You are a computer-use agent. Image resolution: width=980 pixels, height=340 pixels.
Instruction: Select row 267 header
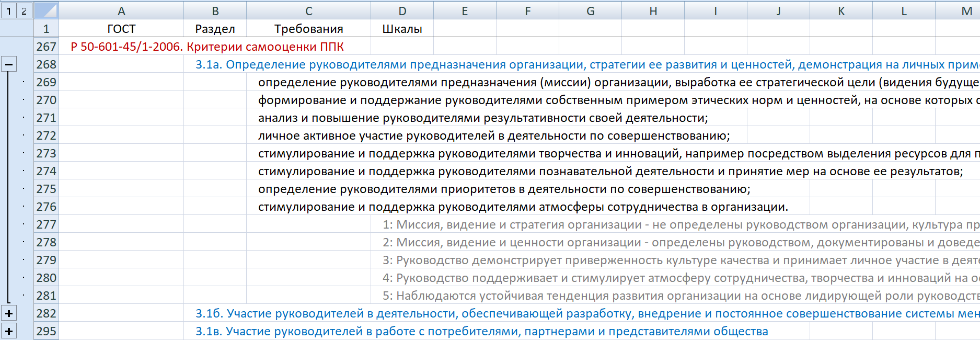pyautogui.click(x=46, y=47)
